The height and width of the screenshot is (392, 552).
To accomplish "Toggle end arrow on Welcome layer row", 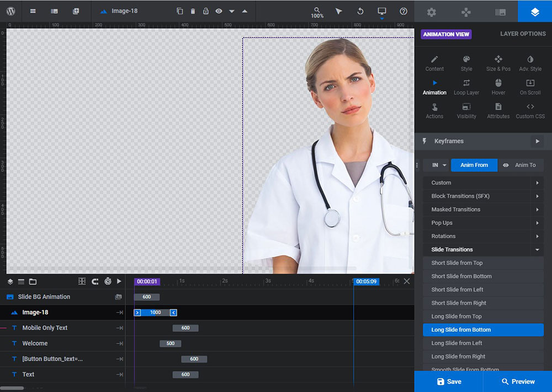I will point(120,343).
